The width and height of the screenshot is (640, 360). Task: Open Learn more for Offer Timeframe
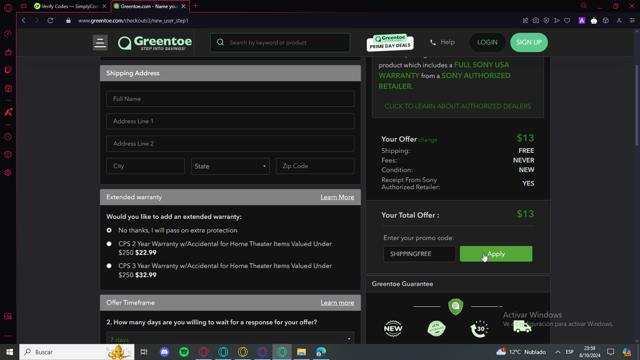[x=337, y=303]
